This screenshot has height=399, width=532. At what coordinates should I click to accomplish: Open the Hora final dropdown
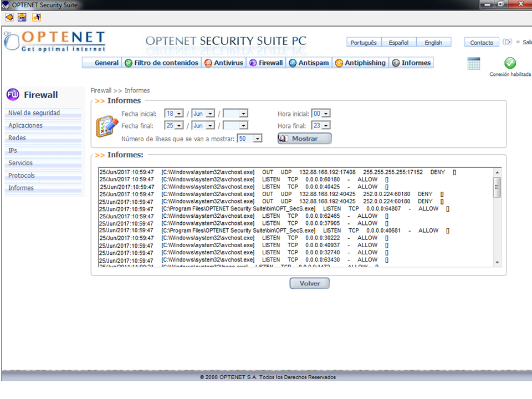pos(325,126)
